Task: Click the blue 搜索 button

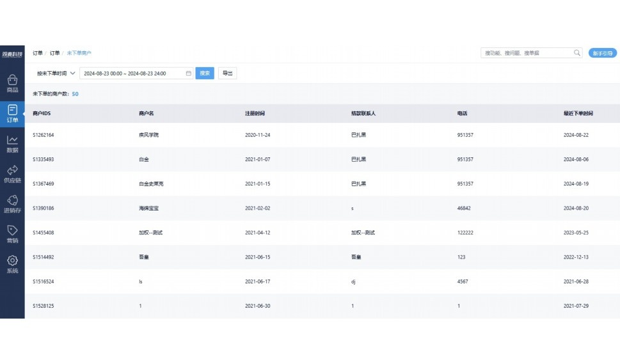Action: [x=205, y=73]
